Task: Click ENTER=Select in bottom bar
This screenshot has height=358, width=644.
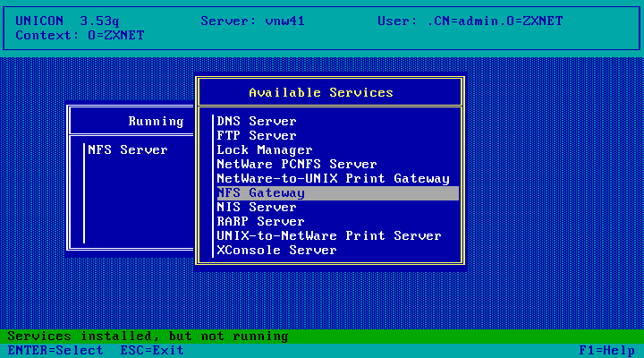Action: point(55,351)
